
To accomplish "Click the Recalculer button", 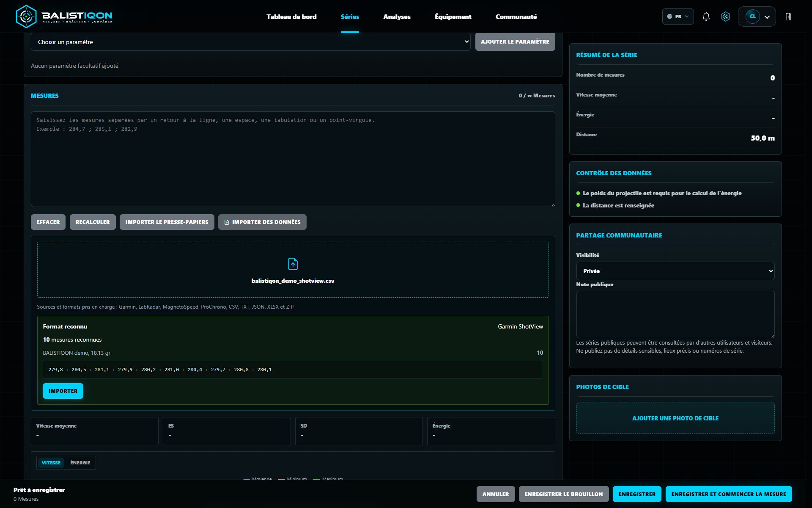I will 93,222.
